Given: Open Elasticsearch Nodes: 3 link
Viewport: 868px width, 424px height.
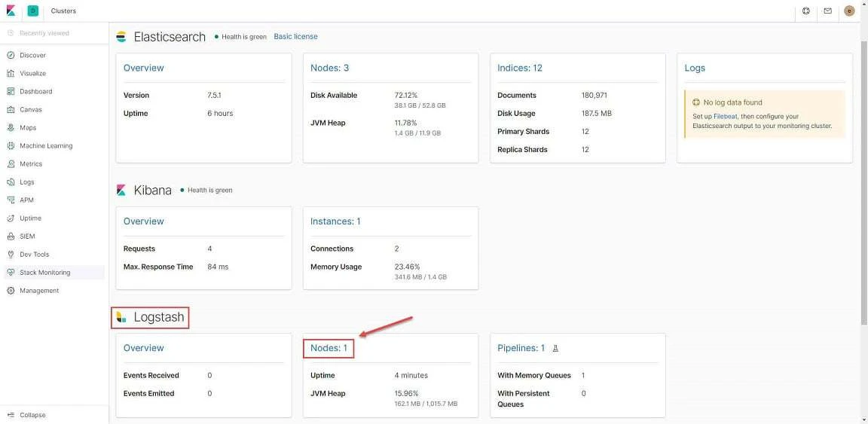Looking at the screenshot, I should pyautogui.click(x=329, y=68).
